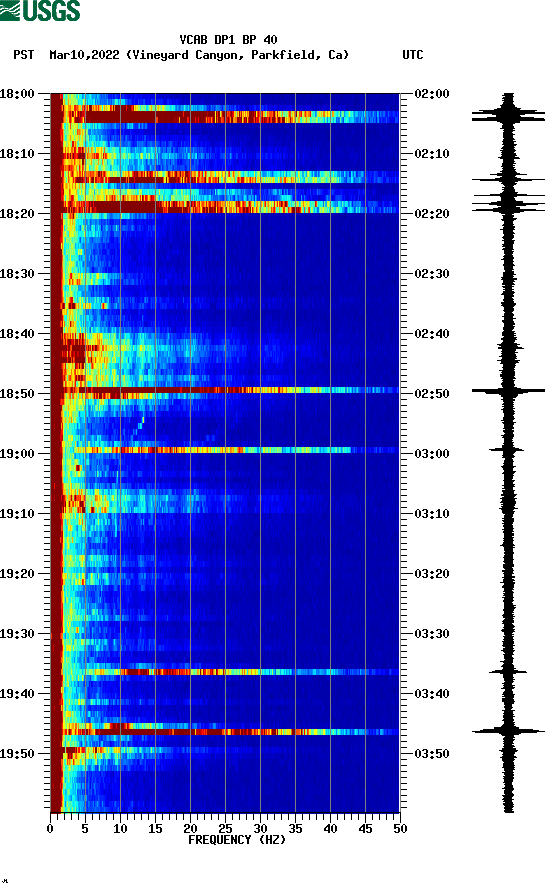The image size is (552, 892).
Task: Click the '18:20' PST time label
Action: click(x=17, y=214)
